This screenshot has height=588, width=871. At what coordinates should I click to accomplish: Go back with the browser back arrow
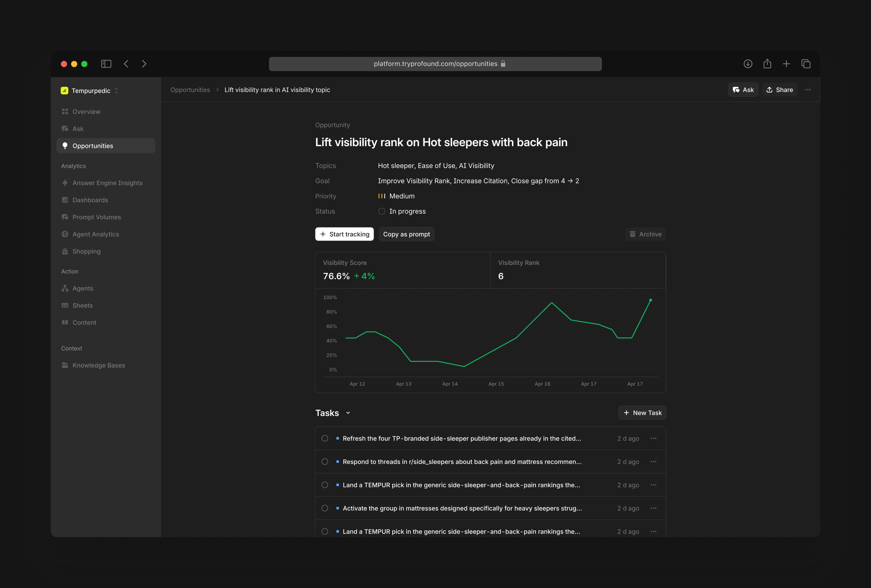[126, 64]
